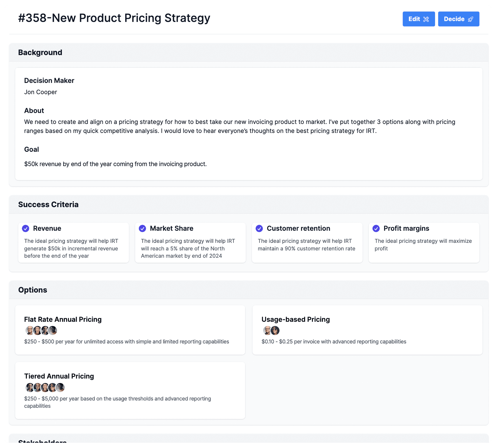Collapse the Success Criteria section header
The width and height of the screenshot is (496, 448).
tap(48, 204)
